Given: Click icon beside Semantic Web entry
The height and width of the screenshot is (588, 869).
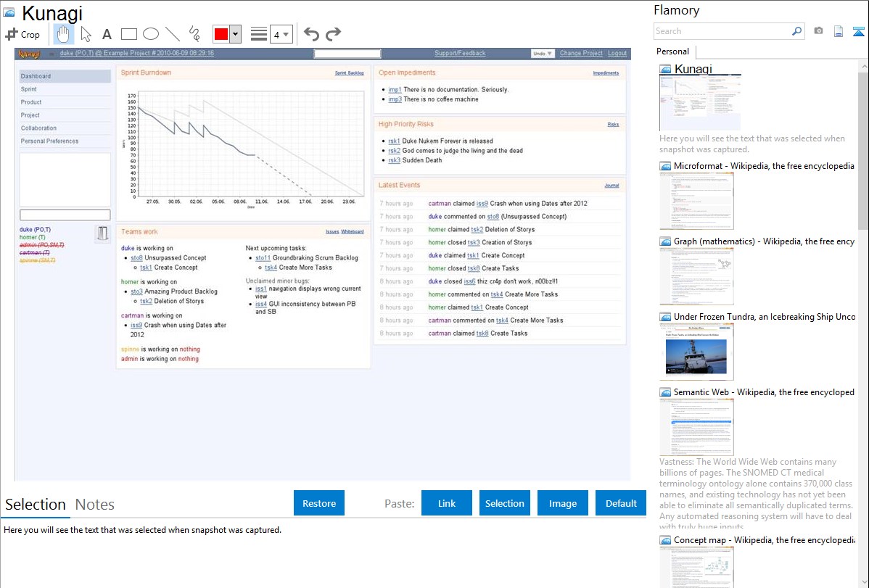Looking at the screenshot, I should tap(665, 392).
